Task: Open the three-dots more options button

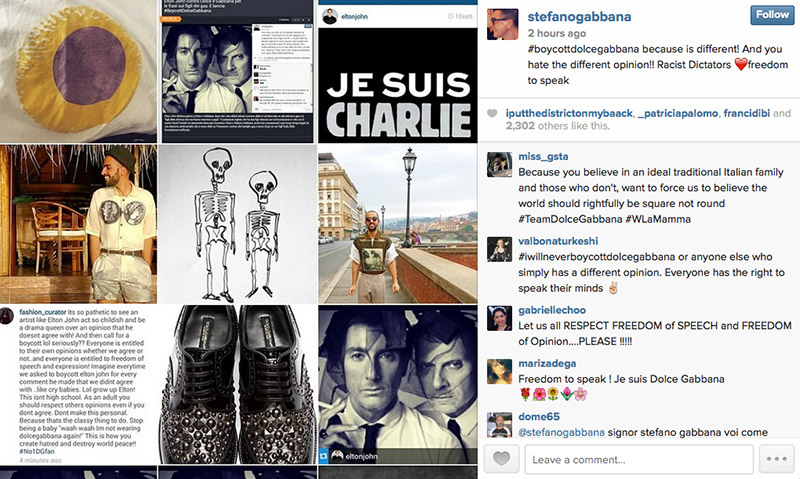Action: (777, 459)
